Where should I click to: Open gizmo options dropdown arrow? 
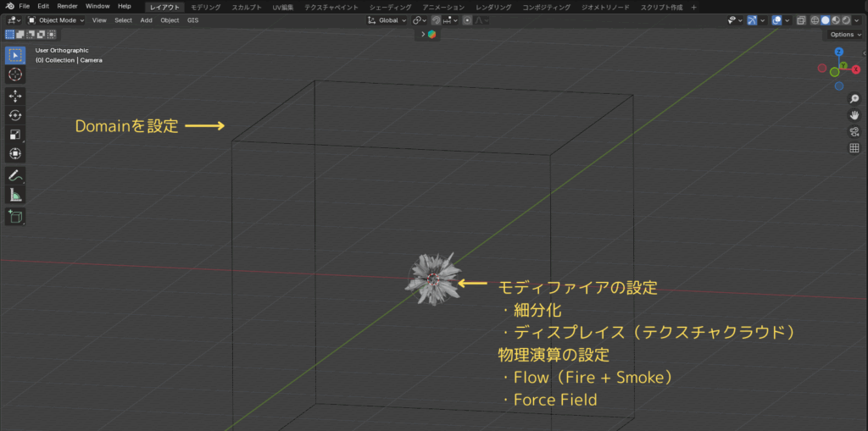point(762,20)
